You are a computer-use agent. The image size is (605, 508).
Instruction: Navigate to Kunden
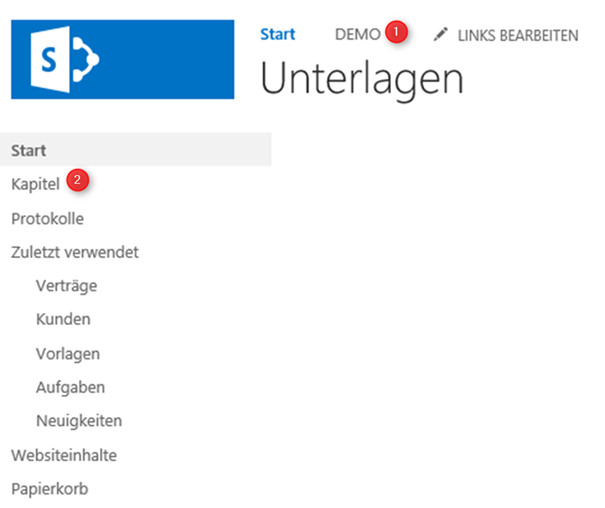coord(63,320)
